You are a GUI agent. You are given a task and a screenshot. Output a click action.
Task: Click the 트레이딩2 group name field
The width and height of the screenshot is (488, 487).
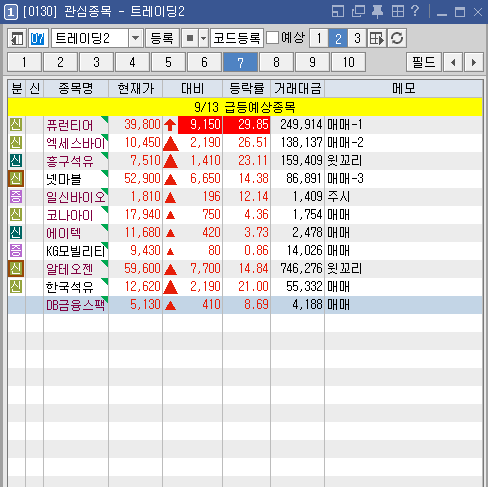pyautogui.click(x=90, y=38)
